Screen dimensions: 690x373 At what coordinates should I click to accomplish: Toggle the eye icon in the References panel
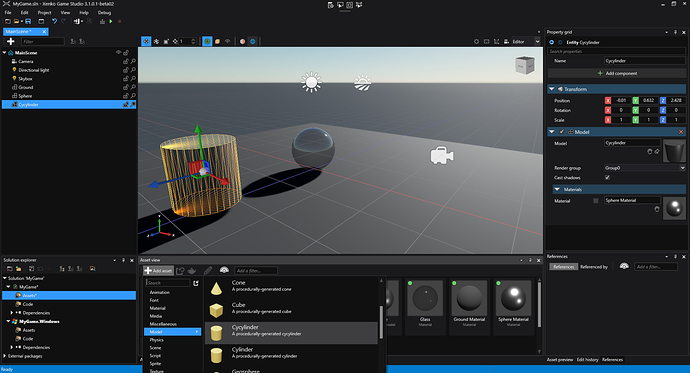pyautogui.click(x=624, y=266)
